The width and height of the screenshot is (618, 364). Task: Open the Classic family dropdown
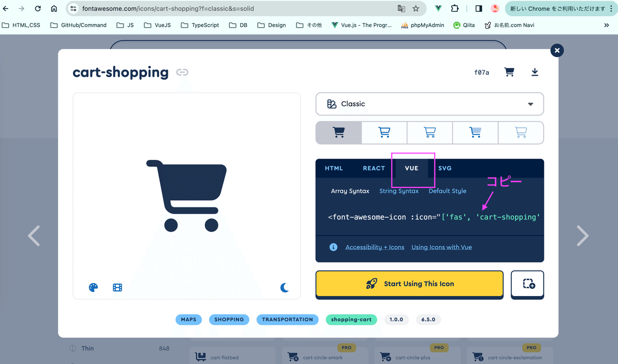pos(430,104)
